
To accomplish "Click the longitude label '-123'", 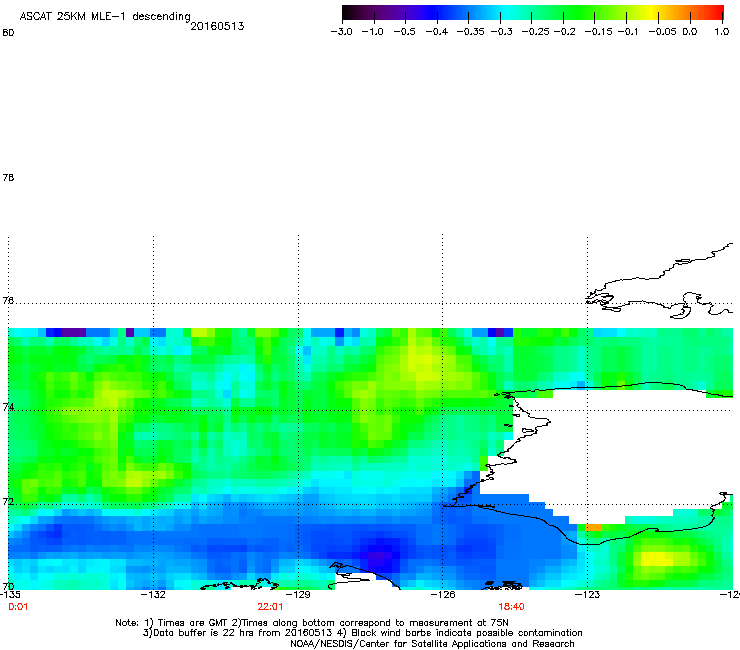I will coord(587,594).
